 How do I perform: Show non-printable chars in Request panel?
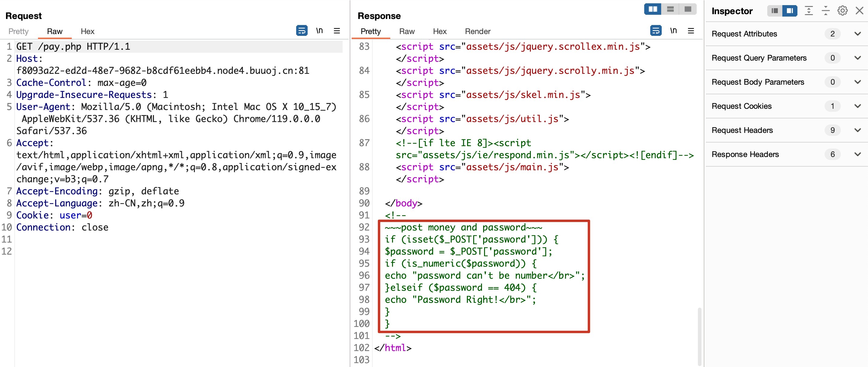click(x=319, y=31)
